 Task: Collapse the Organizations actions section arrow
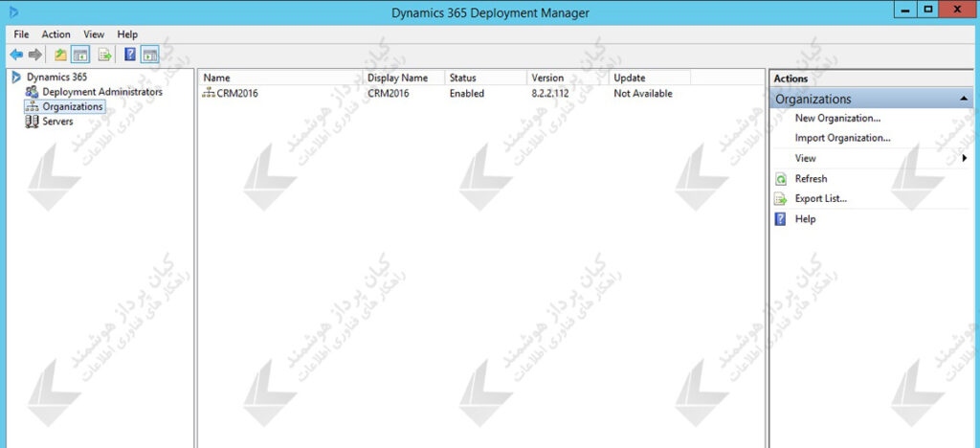click(963, 100)
